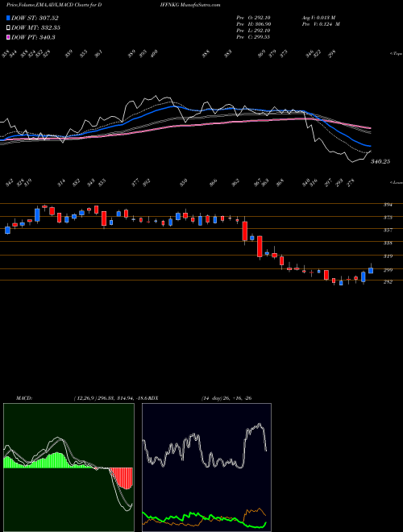Click the 357 price axis label
This screenshot has width=403, height=532.
coord(388,230)
